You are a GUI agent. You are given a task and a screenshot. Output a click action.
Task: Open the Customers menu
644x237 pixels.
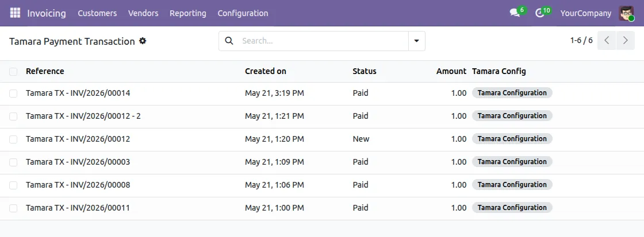coord(97,13)
